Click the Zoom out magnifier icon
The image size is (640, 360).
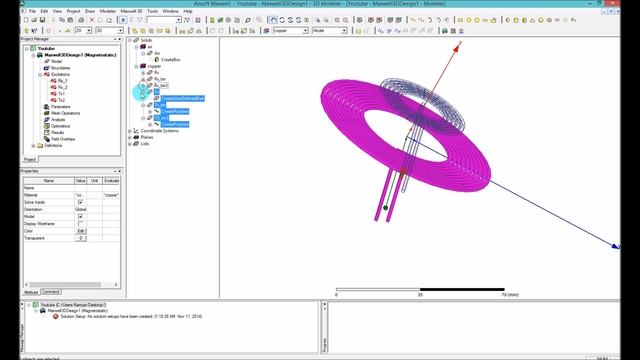[x=346, y=20]
